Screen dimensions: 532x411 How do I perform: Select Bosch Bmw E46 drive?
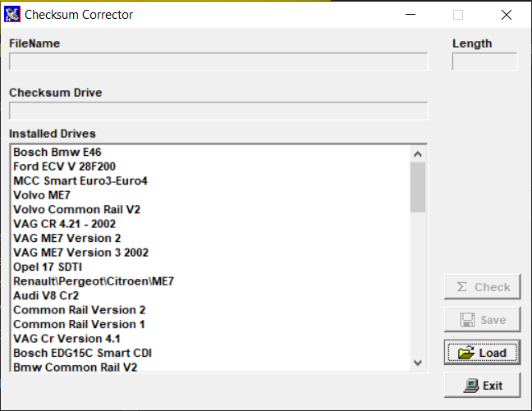tap(211, 152)
